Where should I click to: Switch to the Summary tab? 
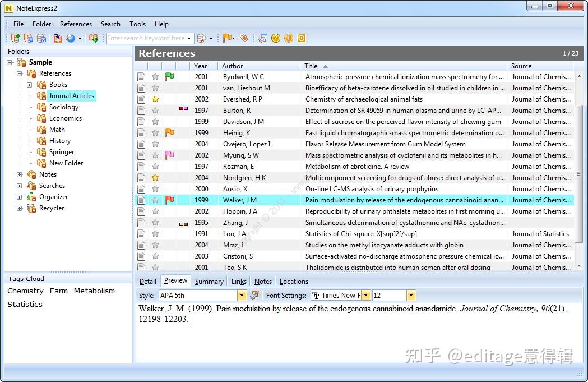coord(209,281)
